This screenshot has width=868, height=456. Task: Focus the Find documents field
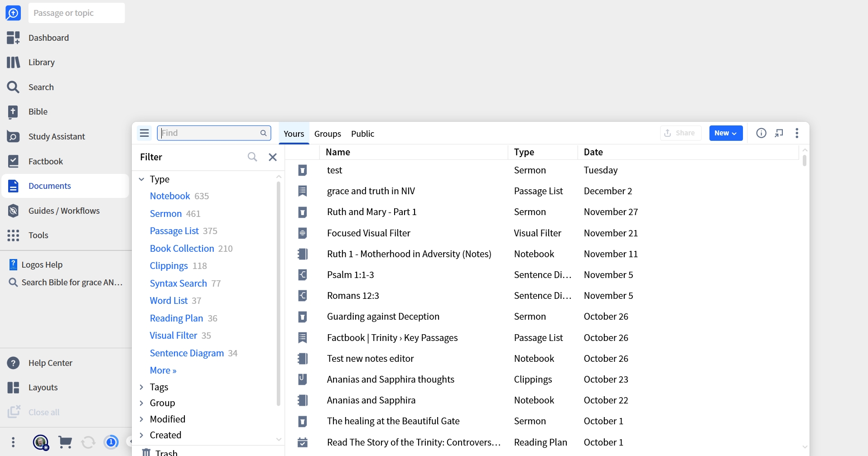point(214,133)
